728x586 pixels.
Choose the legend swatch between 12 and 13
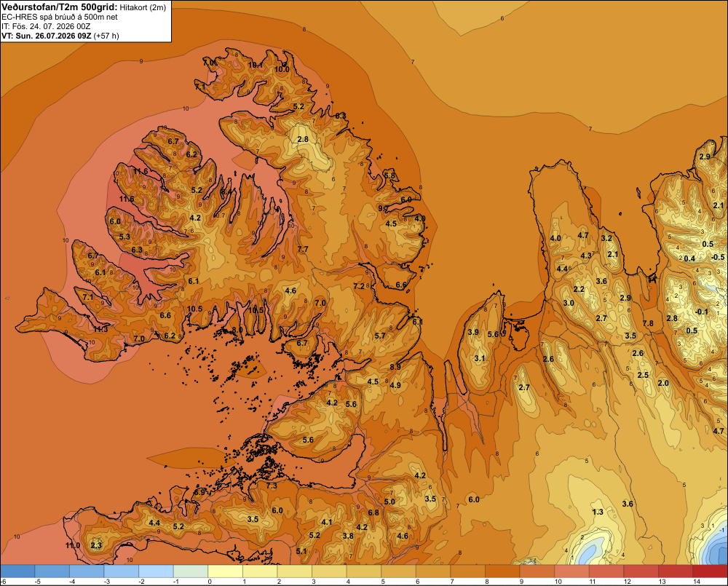tap(641, 571)
